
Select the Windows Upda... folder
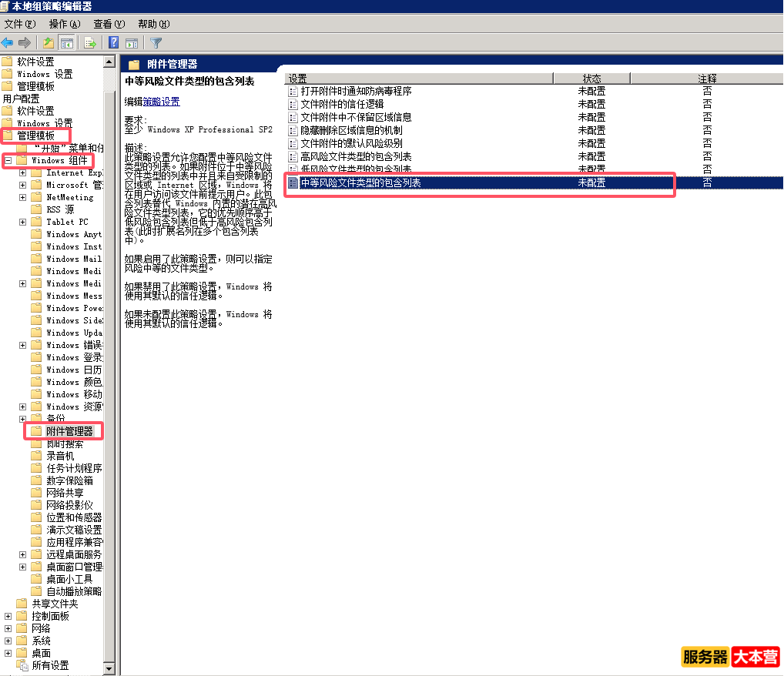click(x=74, y=333)
